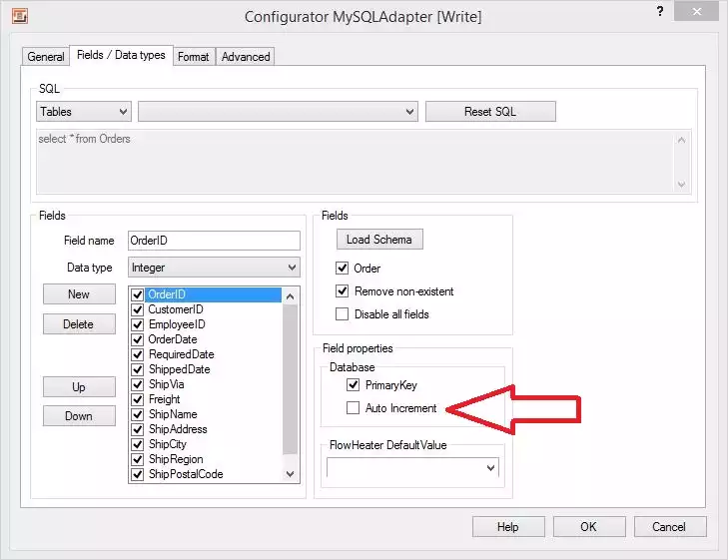Click the OK button

pos(588,527)
